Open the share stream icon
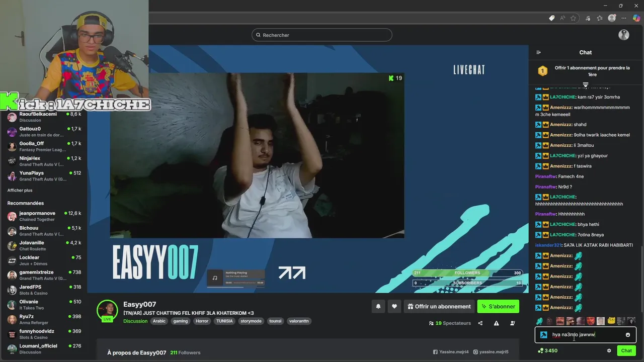This screenshot has width=644, height=362. click(480, 323)
